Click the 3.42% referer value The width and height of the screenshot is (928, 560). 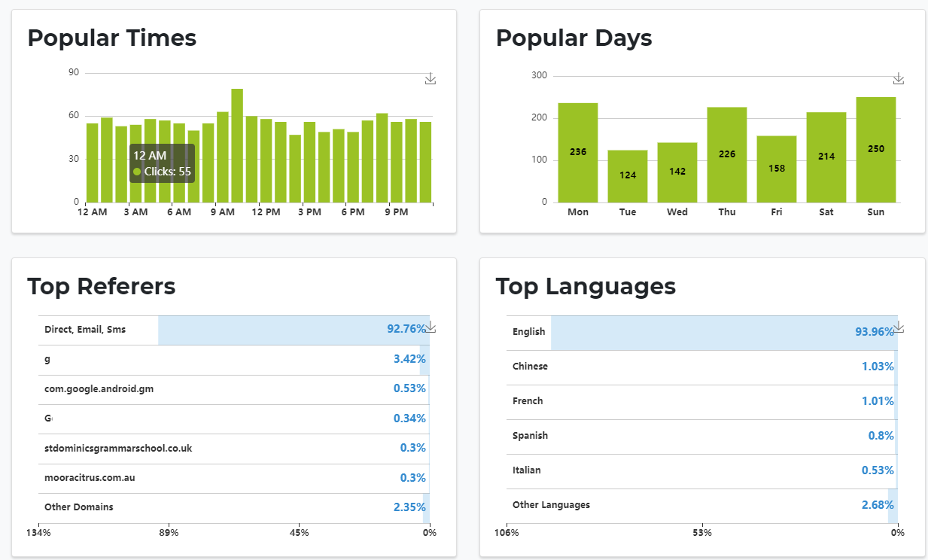point(409,359)
